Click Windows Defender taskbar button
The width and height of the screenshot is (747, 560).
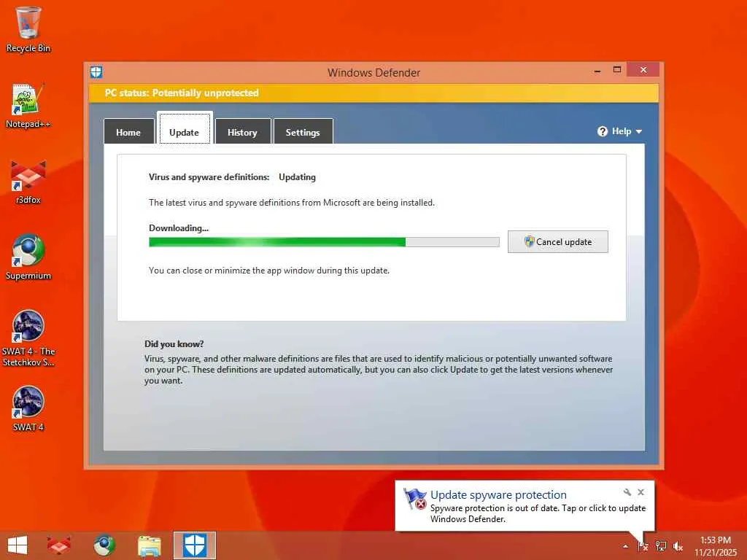(x=194, y=545)
